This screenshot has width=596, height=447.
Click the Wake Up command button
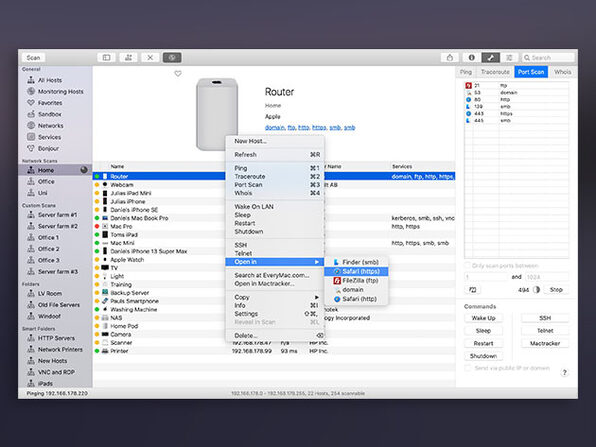coord(483,318)
